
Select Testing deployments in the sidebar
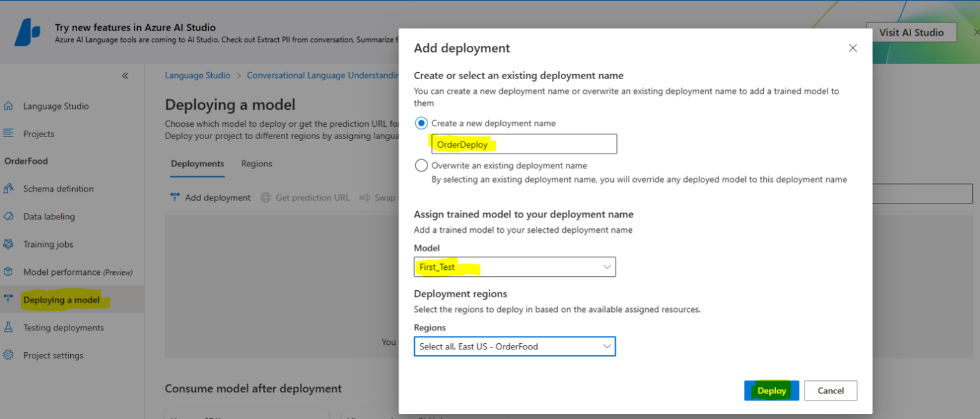click(x=64, y=327)
